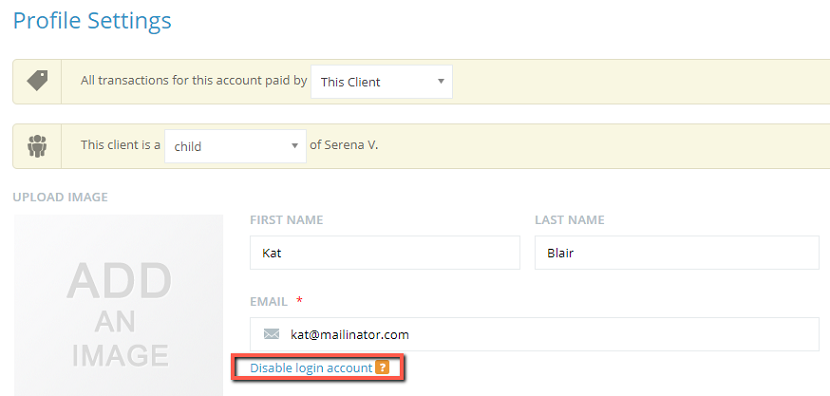The image size is (830, 396).
Task: Focus the Last Name field containing Blair
Action: coord(677,253)
